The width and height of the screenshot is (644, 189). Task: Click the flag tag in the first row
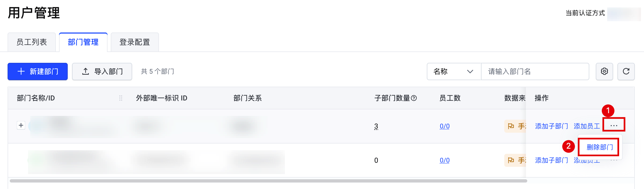pos(515,126)
